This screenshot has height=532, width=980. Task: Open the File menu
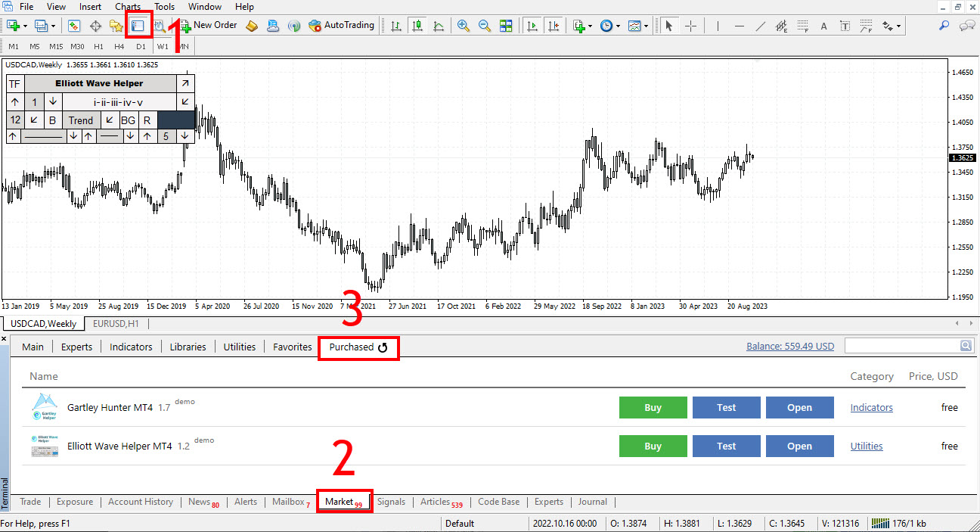click(26, 7)
